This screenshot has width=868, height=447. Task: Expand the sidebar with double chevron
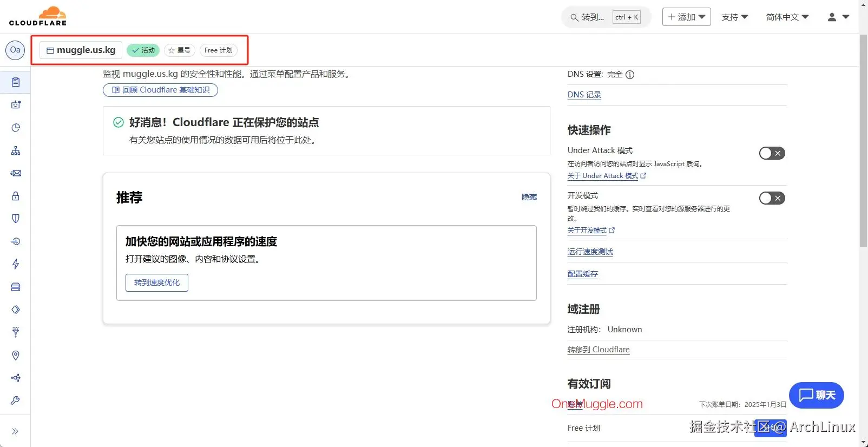15,431
